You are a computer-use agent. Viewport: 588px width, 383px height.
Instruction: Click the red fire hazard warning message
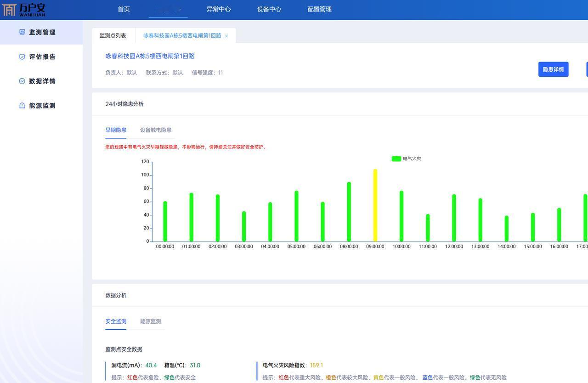pos(186,147)
